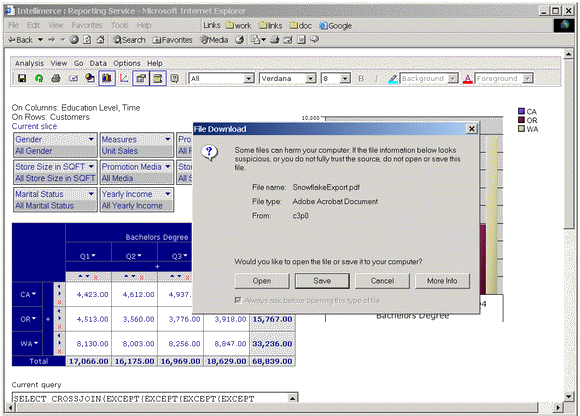Expand the Promotion Media dropdown
This screenshot has width=580, height=416.
tap(168, 166)
